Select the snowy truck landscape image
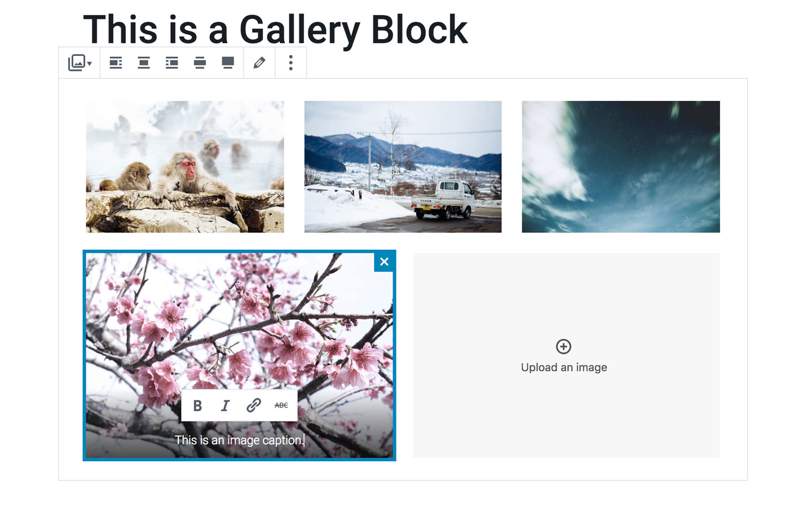 coord(403,167)
